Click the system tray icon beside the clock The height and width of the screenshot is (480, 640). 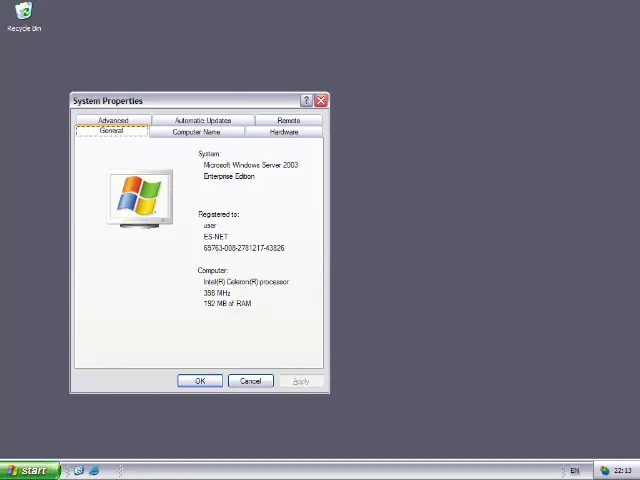[x=605, y=471]
